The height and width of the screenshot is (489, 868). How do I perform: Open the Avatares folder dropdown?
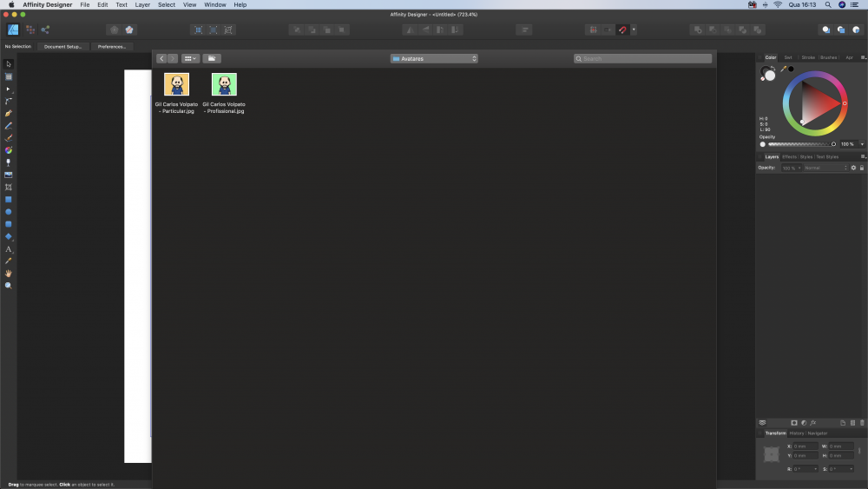coord(434,59)
